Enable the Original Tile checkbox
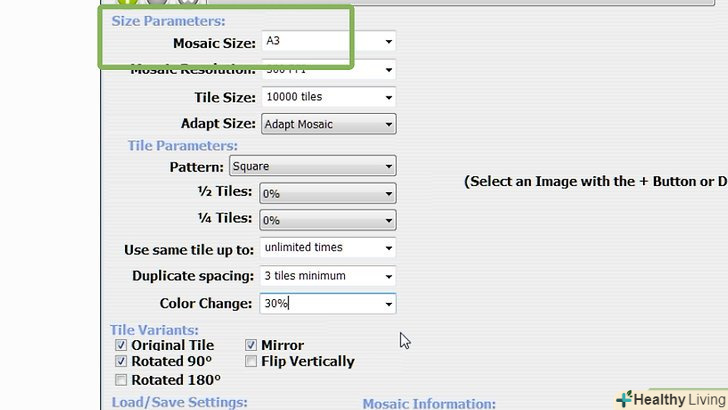Image resolution: width=728 pixels, height=410 pixels. (121, 345)
